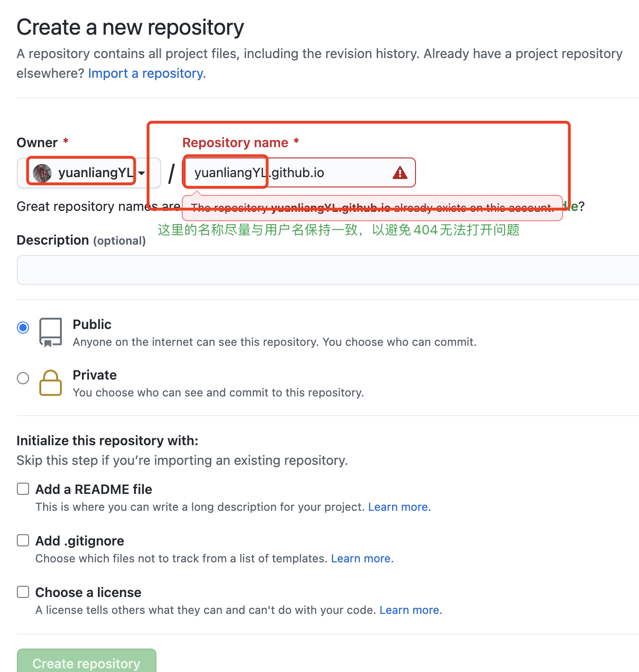Viewport: 639px width, 672px height.
Task: Select the Public visibility radio button
Action: click(23, 328)
